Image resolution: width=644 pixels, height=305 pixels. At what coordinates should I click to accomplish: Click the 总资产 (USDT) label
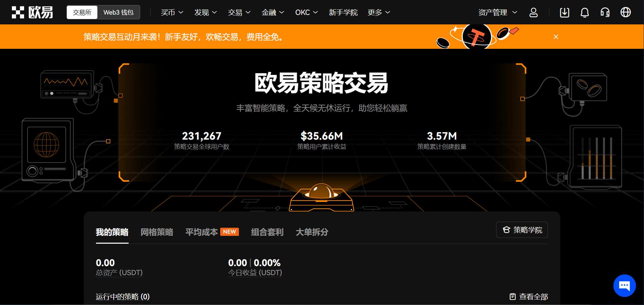pos(119,273)
